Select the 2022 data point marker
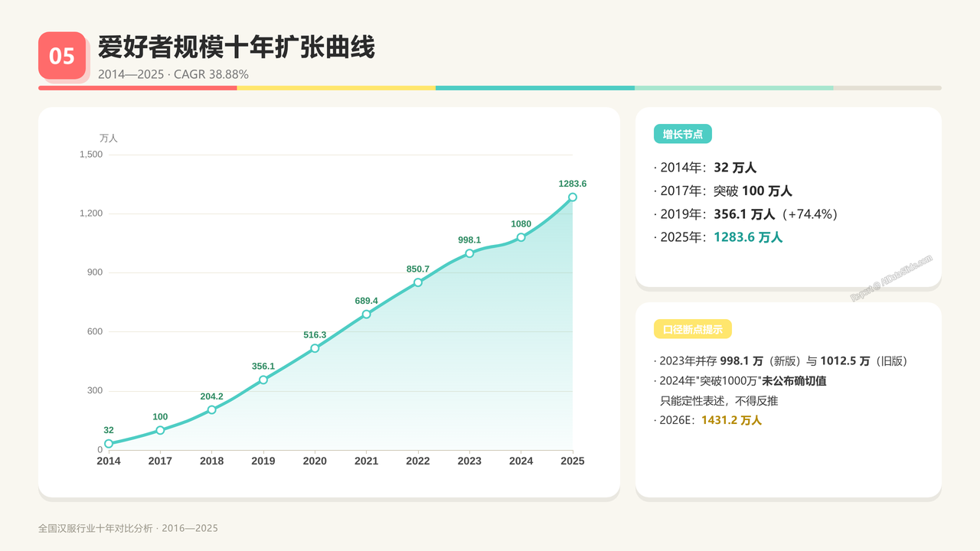This screenshot has width=980, height=551. (418, 282)
